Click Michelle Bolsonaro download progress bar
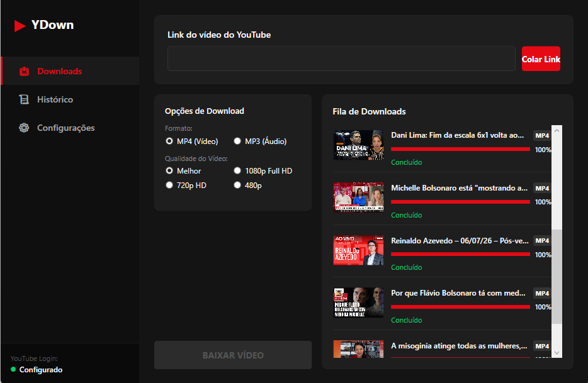Screen dimensions: 588x383 click(460, 202)
